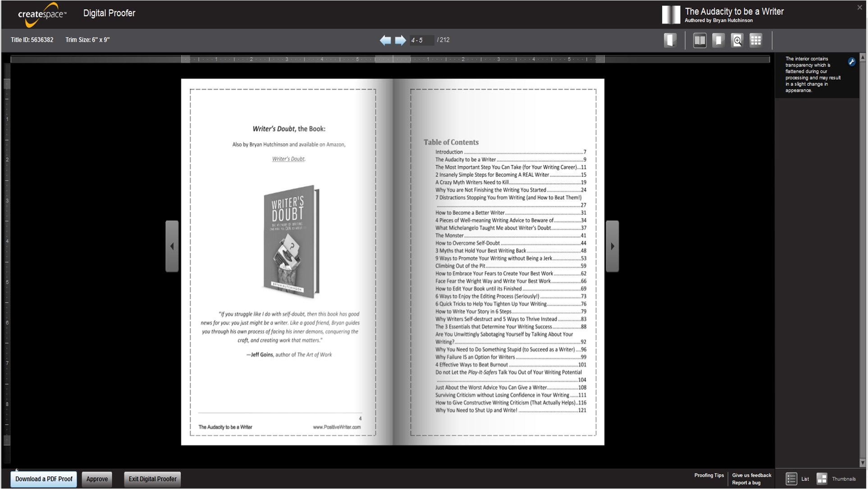Screen dimensions: 868x489
Task: Click the www.PositiveWriter.com footer text
Action: (x=337, y=427)
